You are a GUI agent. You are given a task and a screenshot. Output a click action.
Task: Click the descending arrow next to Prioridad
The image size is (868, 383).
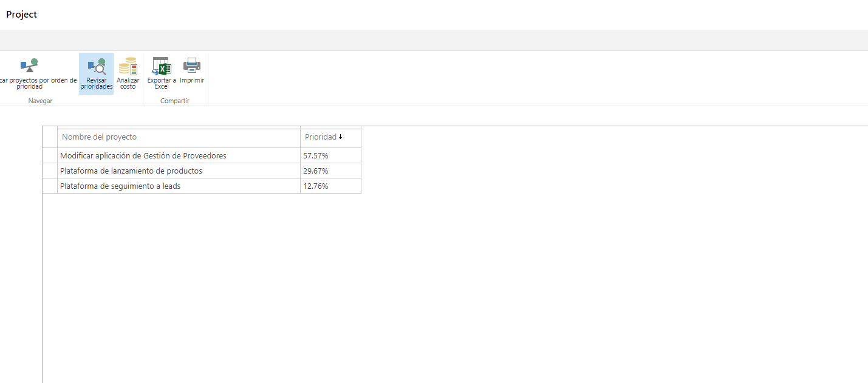[x=340, y=137]
